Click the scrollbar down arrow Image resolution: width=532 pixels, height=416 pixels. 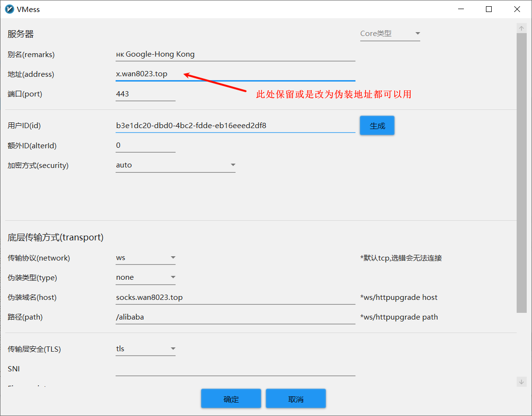tap(521, 381)
